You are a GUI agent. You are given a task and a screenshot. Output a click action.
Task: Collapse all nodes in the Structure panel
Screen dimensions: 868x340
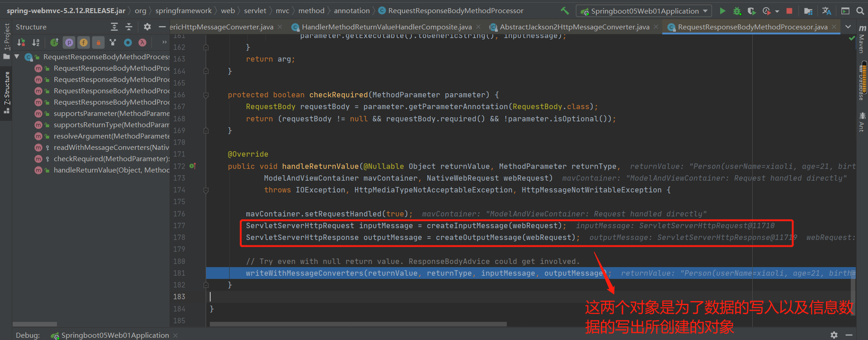point(129,27)
